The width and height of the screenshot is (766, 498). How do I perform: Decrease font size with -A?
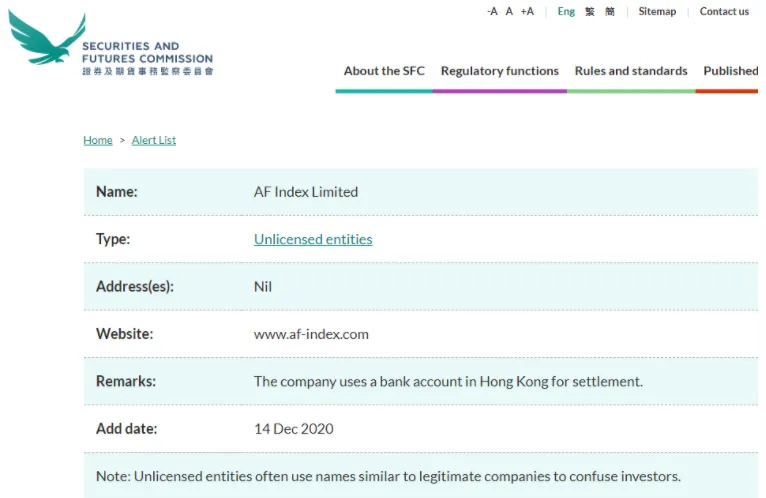[492, 11]
